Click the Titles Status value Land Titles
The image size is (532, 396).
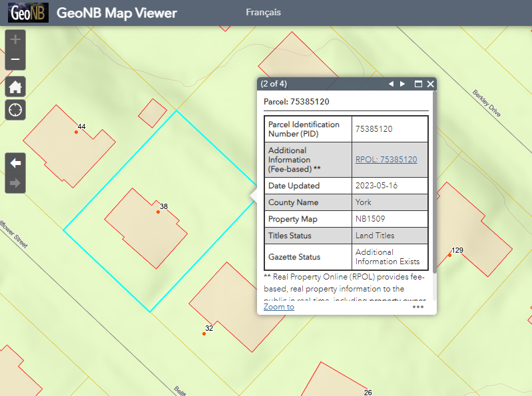click(375, 236)
